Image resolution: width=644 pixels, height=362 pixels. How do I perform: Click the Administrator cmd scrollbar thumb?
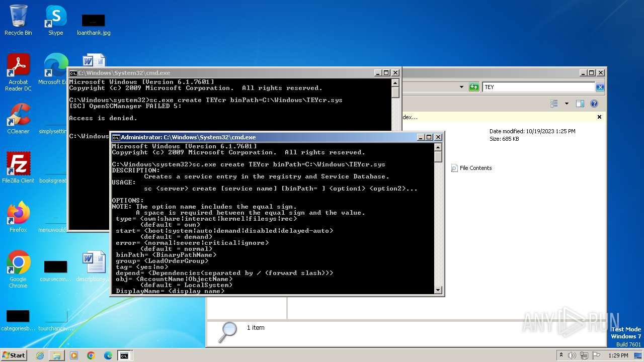[x=438, y=157]
